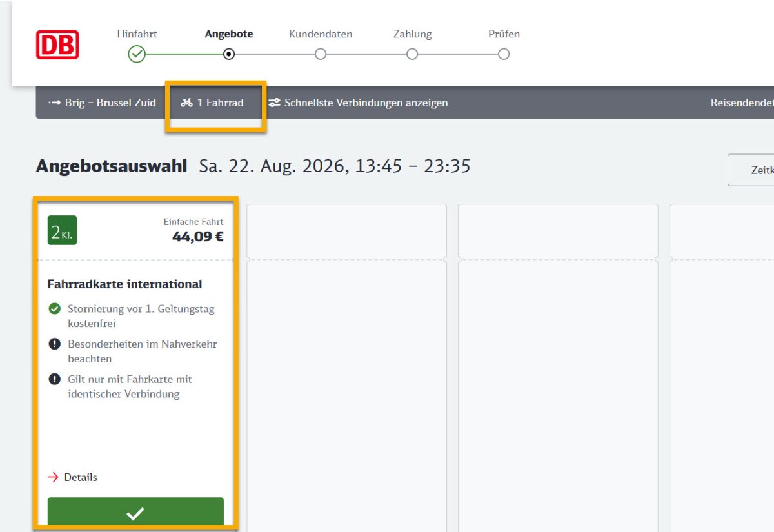
Task: Select the completed Hinfahrt step circle
Action: (137, 54)
